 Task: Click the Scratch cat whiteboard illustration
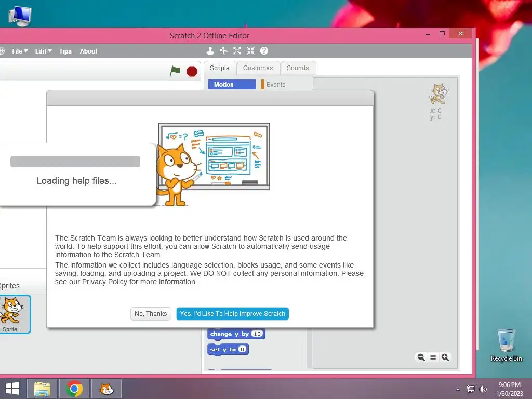click(x=212, y=165)
